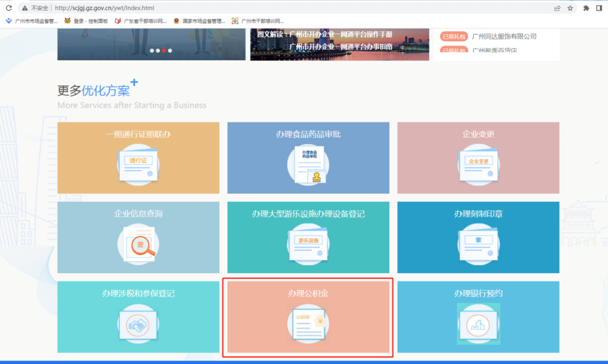Select the first carousel indicator dot
This screenshot has width=608, height=364.
152,50
